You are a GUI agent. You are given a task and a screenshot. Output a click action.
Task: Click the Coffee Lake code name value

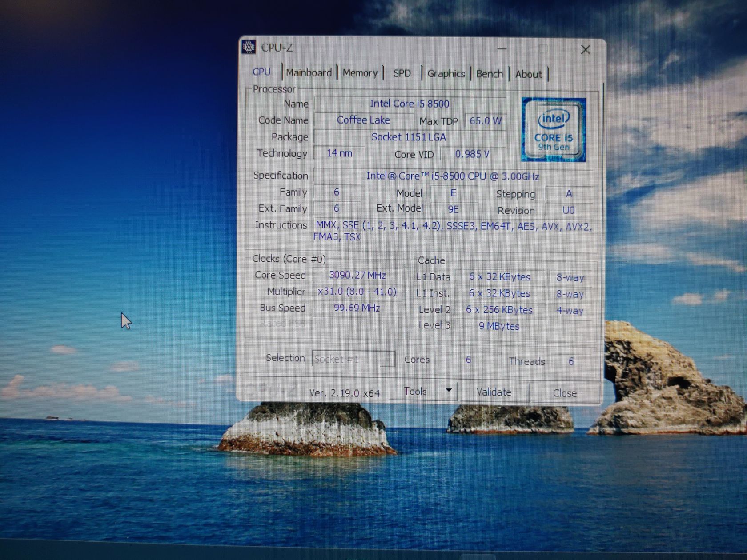pyautogui.click(x=363, y=120)
